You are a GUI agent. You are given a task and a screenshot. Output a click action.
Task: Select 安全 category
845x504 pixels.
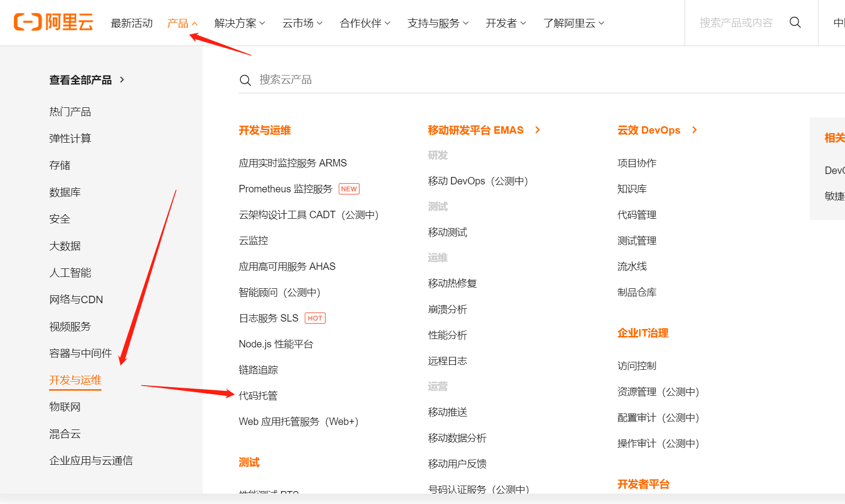[60, 219]
